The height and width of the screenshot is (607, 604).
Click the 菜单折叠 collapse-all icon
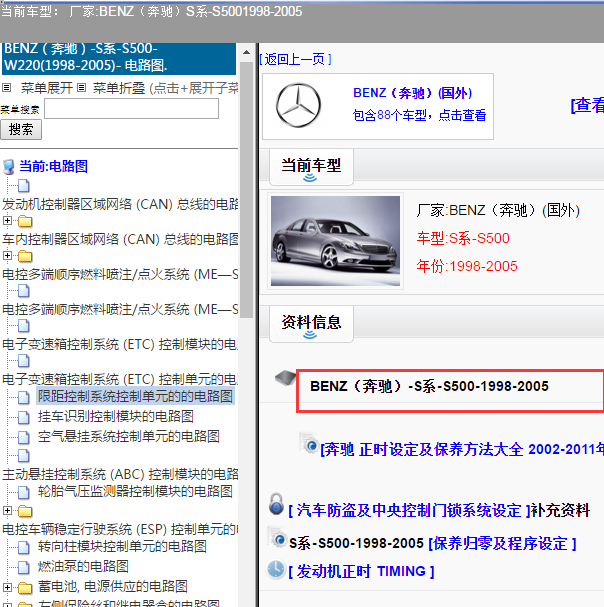pos(81,87)
